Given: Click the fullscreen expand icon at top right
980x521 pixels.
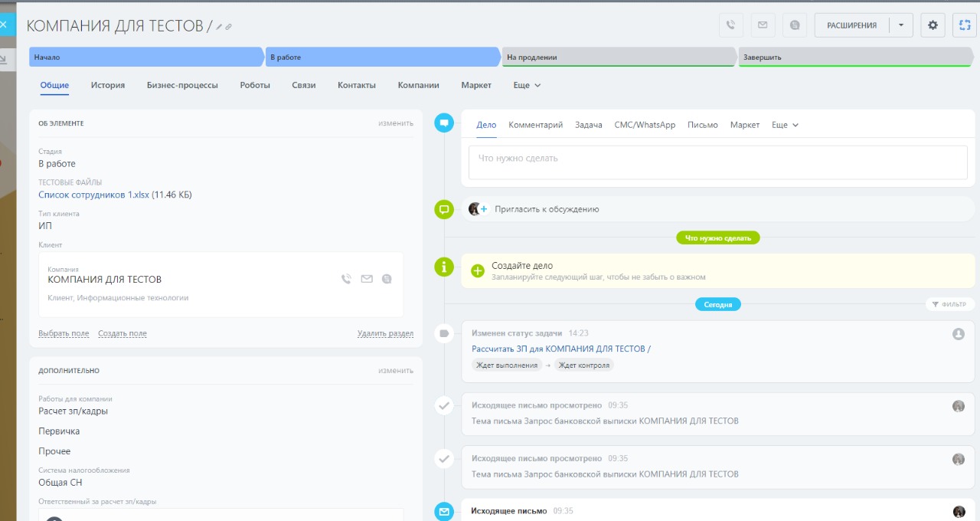Looking at the screenshot, I should point(965,25).
